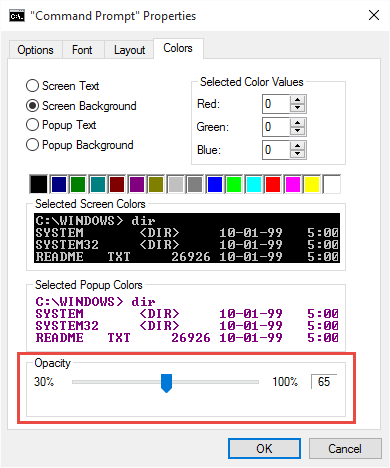Screen dimensions: 390x468
Task: Switch to the Font tab
Action: [x=82, y=50]
